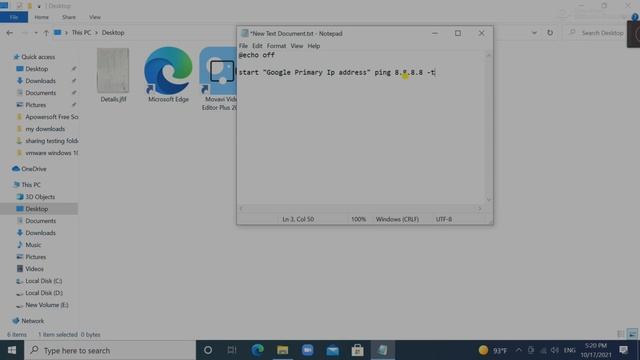The height and width of the screenshot is (360, 640).
Task: Open the volume control tray icon
Action: point(555,350)
